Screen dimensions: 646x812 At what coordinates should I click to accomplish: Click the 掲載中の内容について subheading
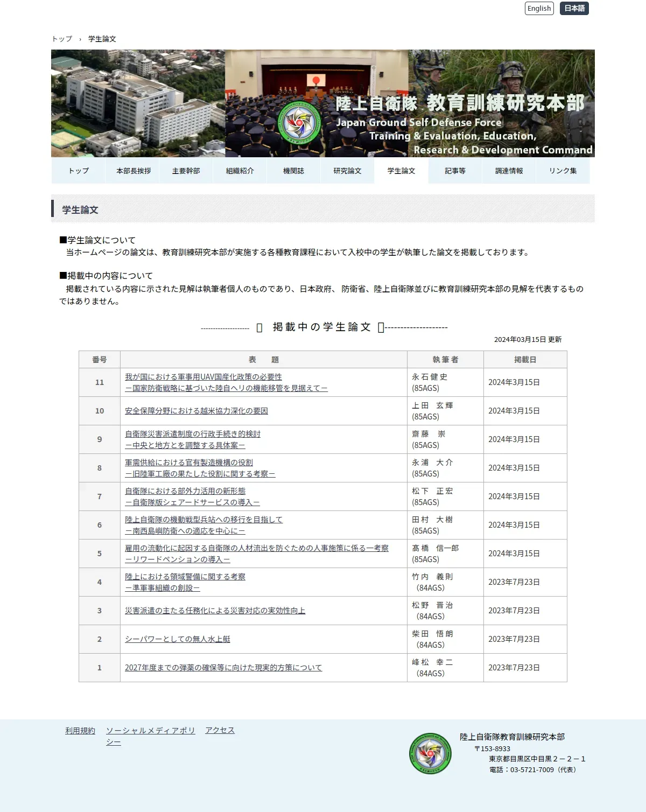[106, 276]
